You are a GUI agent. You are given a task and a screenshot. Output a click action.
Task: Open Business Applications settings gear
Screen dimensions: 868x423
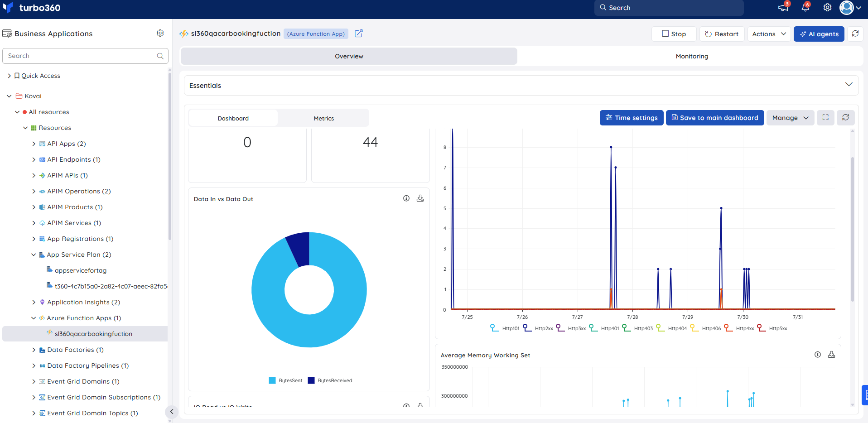pyautogui.click(x=160, y=33)
